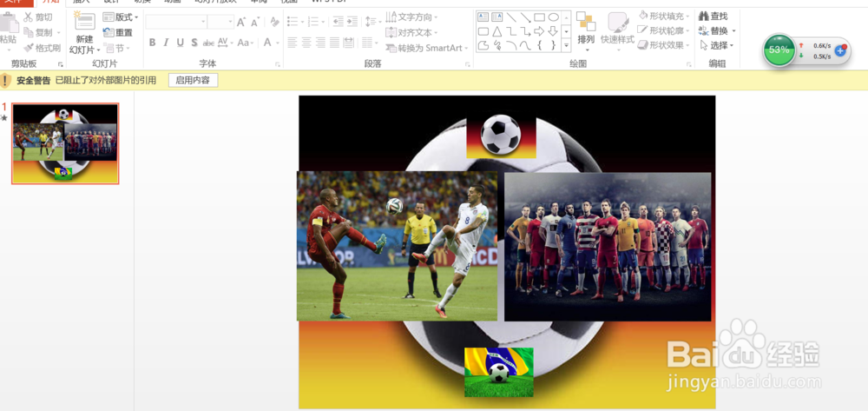Open the change case Aa dropdown
The image size is (868, 411).
click(x=246, y=43)
